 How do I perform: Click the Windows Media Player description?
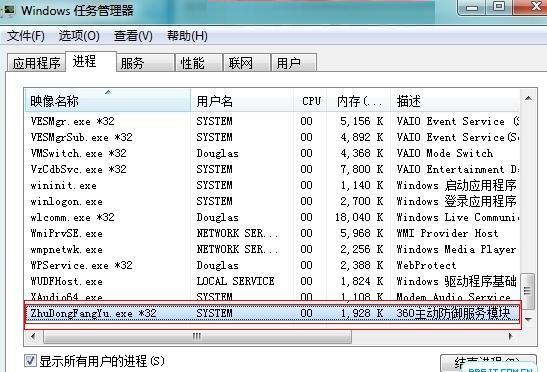(x=456, y=250)
